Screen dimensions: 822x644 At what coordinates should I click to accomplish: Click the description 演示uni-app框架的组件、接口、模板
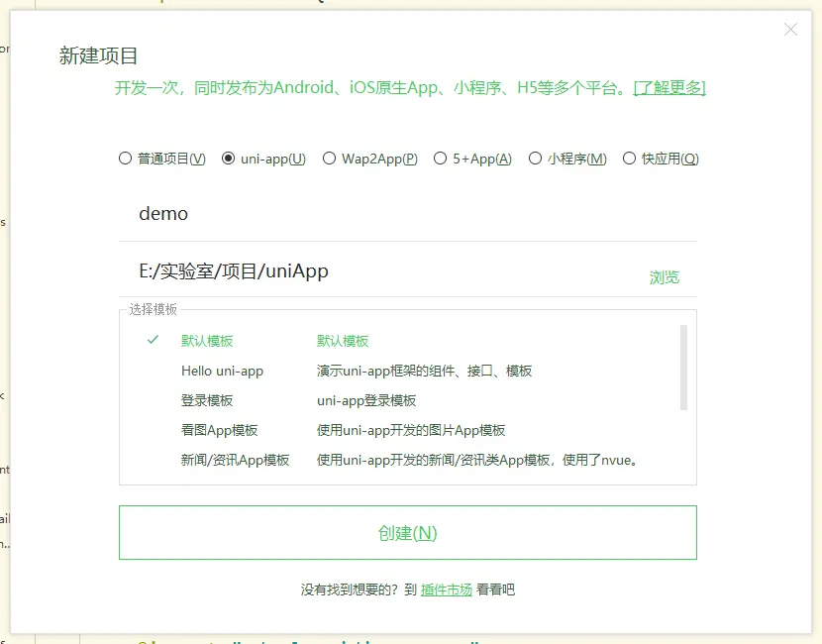[424, 371]
